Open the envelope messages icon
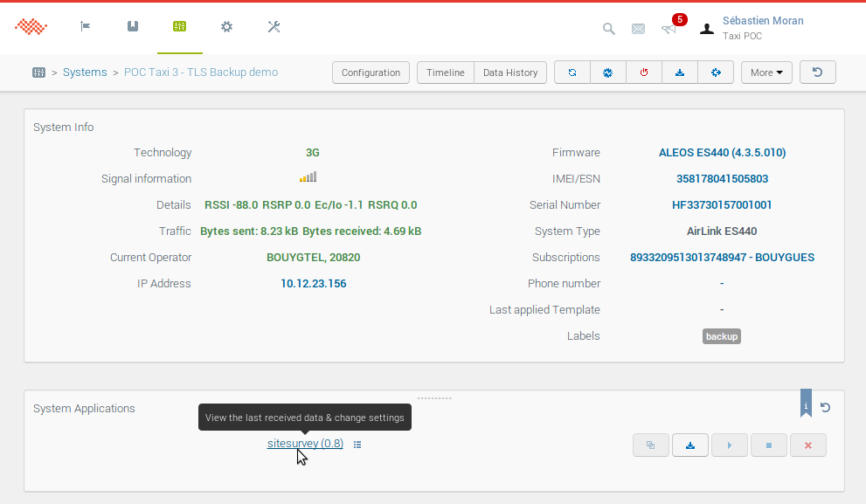The width and height of the screenshot is (866, 504). (x=639, y=29)
